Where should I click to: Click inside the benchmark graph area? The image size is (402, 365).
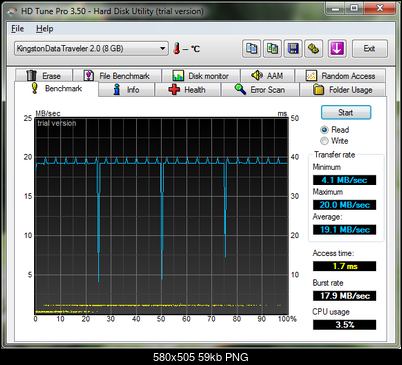tap(161, 216)
